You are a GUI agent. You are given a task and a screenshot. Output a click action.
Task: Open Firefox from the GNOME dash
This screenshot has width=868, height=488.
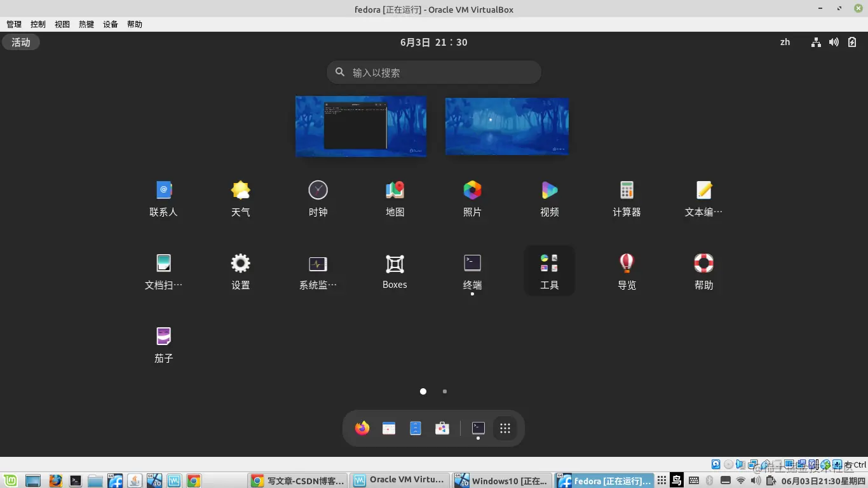click(x=362, y=428)
